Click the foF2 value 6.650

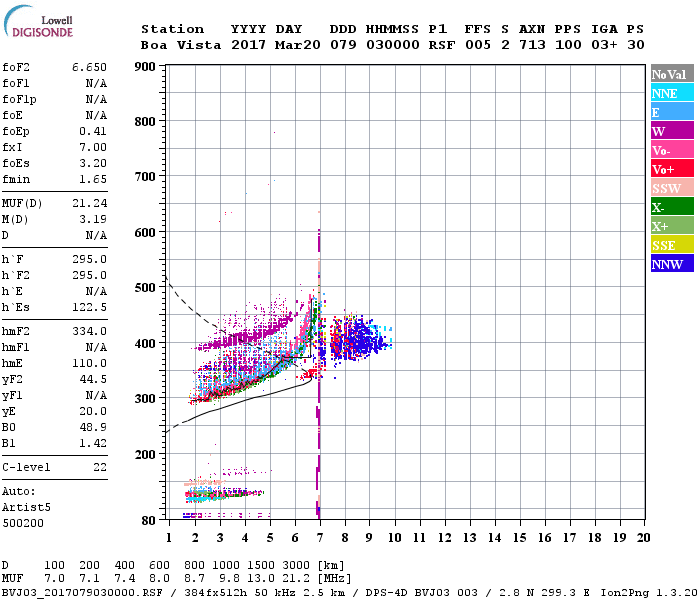[x=89, y=67]
